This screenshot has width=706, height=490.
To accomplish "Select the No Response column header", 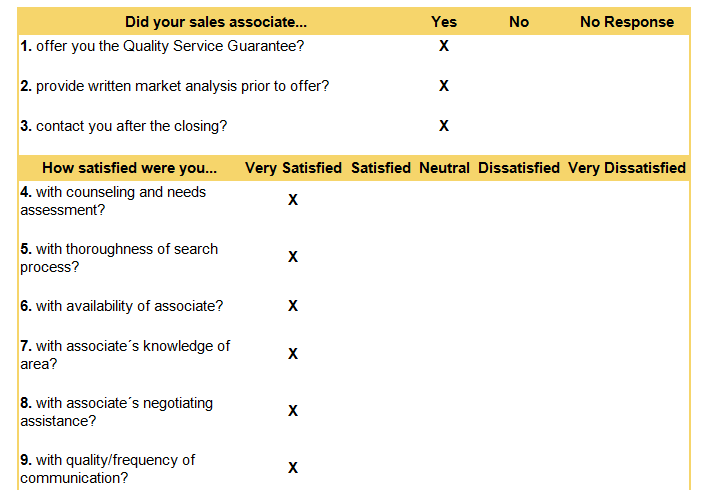I will (x=627, y=21).
